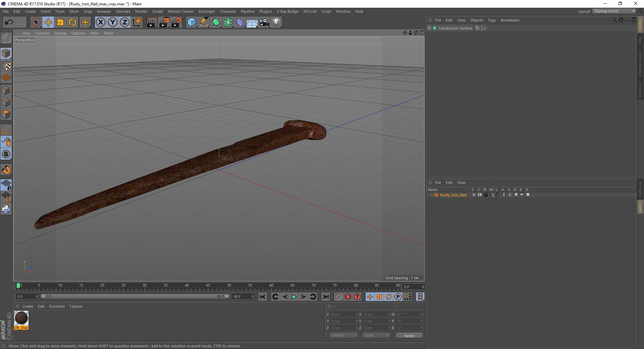This screenshot has height=349, width=644.
Task: Open the Python script icon
Action: [x=6, y=209]
